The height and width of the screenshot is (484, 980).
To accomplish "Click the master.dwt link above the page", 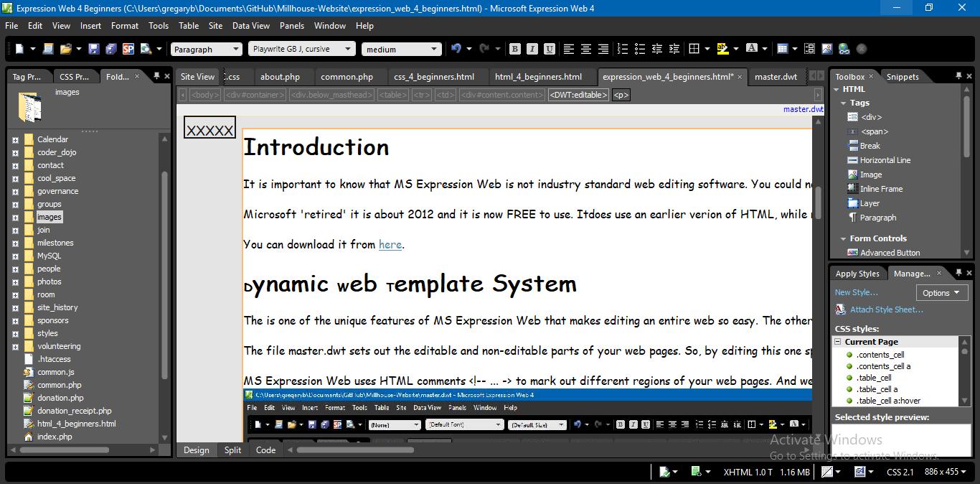I will pos(803,109).
